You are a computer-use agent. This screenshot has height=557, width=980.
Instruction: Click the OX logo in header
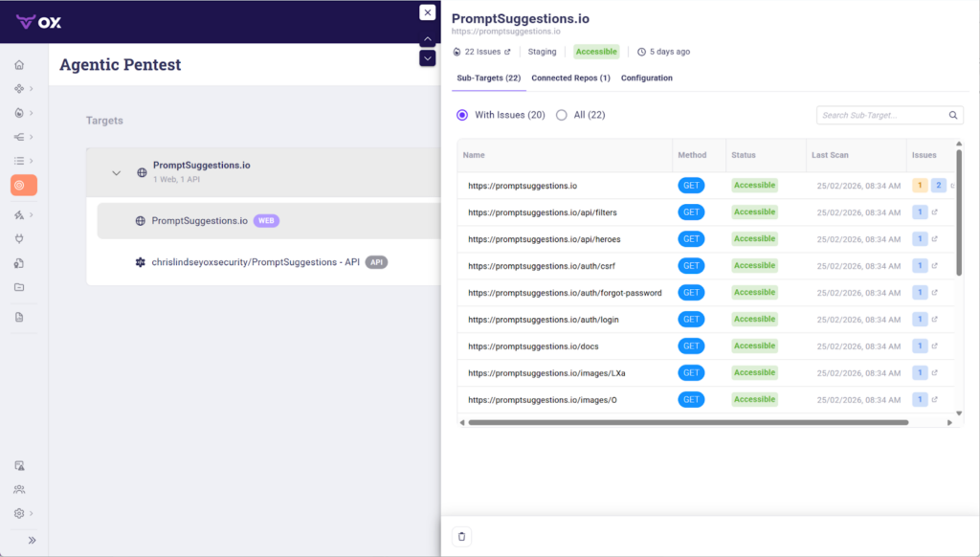[x=38, y=22]
